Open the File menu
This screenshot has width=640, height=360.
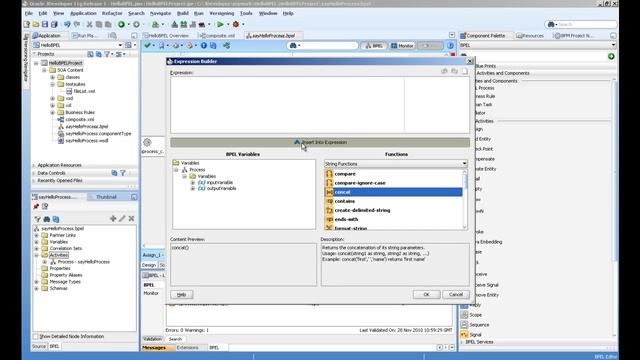click(x=29, y=13)
